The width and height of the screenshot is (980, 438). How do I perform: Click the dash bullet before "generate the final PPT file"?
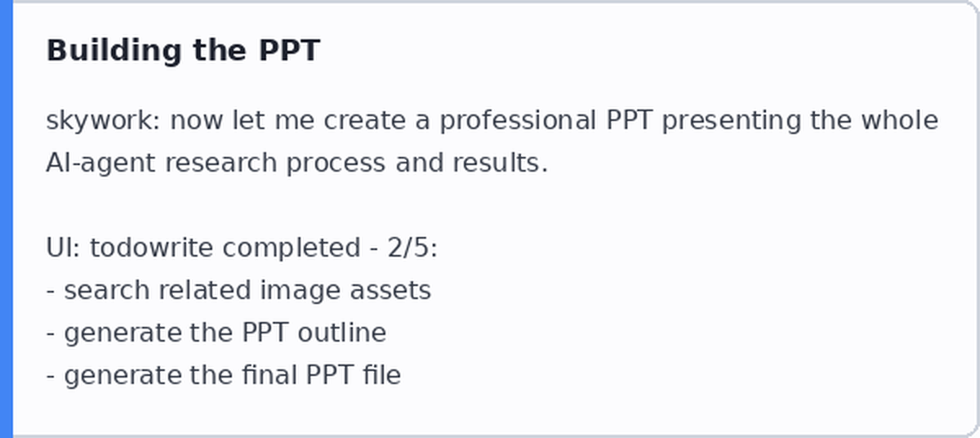51,376
